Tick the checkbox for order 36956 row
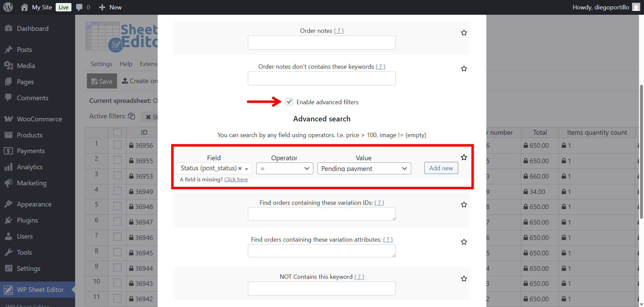The image size is (644, 307). tap(117, 145)
